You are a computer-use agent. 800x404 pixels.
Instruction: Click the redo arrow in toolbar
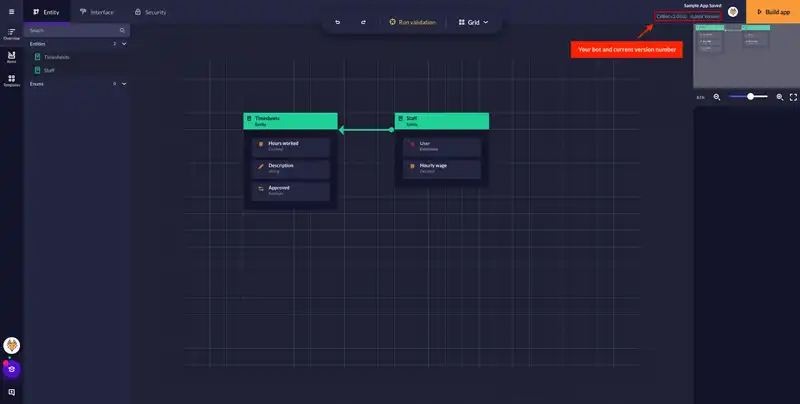pyautogui.click(x=363, y=21)
